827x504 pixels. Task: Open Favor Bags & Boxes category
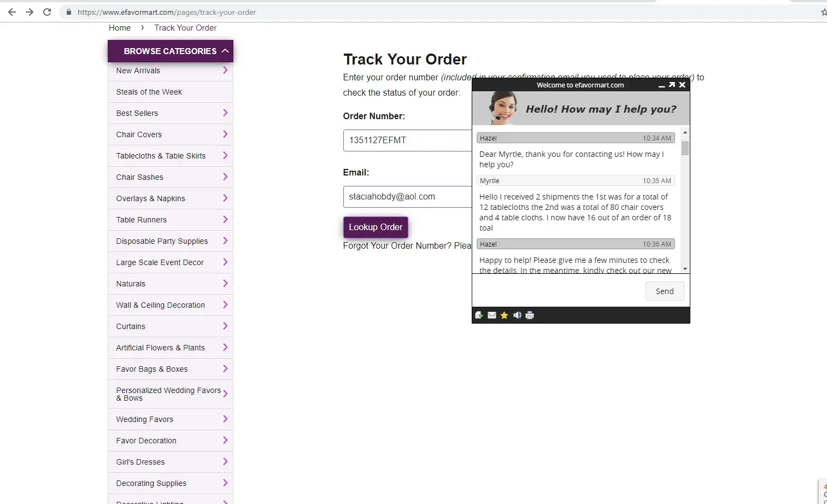click(x=171, y=369)
